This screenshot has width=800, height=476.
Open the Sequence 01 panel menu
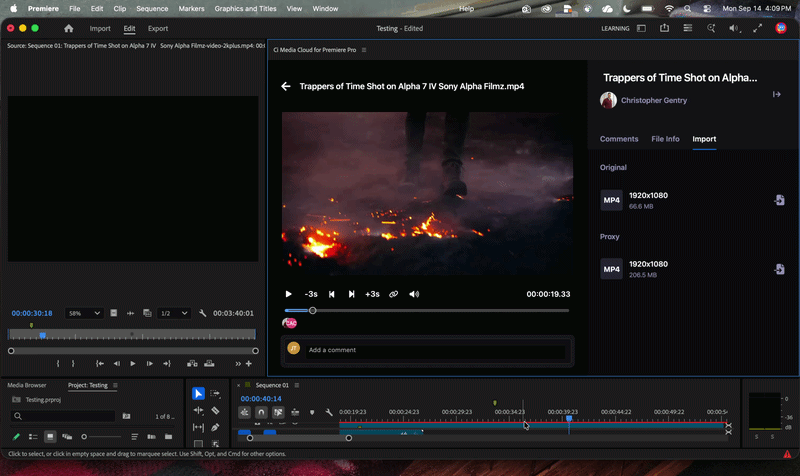[297, 385]
